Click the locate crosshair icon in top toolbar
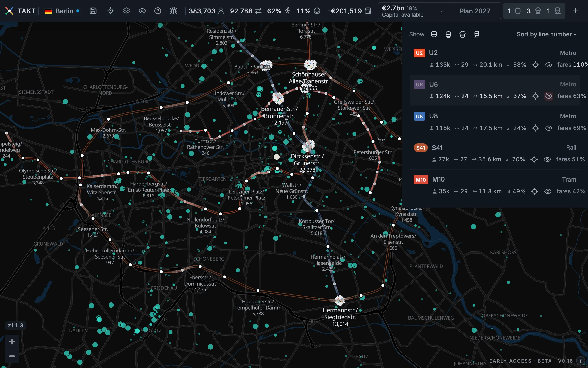Screen dimensions: 588x368 pos(111,11)
